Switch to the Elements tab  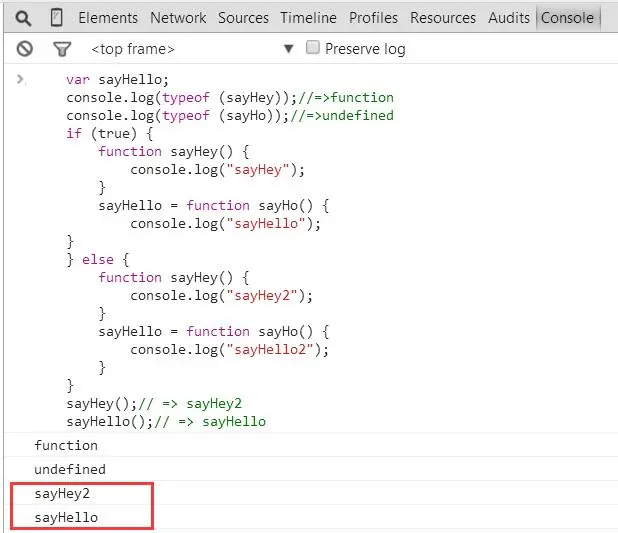point(108,18)
